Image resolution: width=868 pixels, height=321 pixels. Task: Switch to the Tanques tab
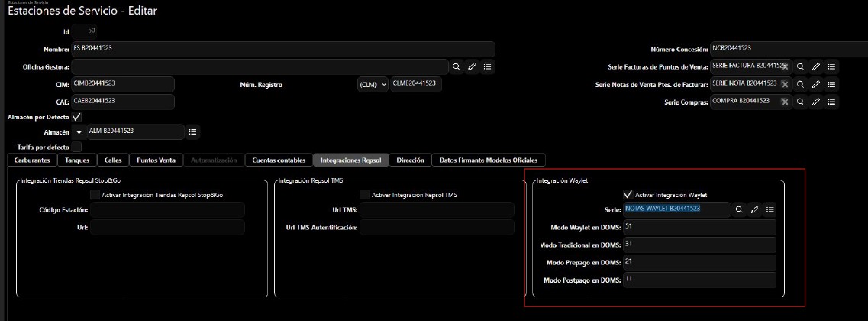(78, 160)
